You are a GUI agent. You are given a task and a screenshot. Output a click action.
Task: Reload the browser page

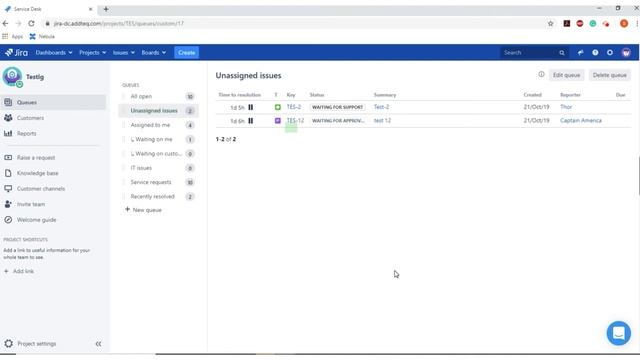31,24
